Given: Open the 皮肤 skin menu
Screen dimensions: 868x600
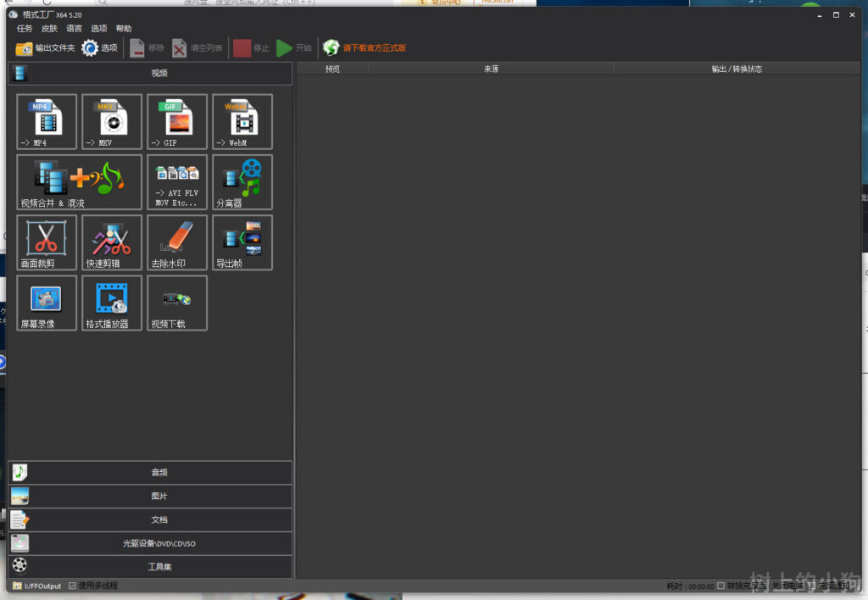Looking at the screenshot, I should [x=49, y=29].
